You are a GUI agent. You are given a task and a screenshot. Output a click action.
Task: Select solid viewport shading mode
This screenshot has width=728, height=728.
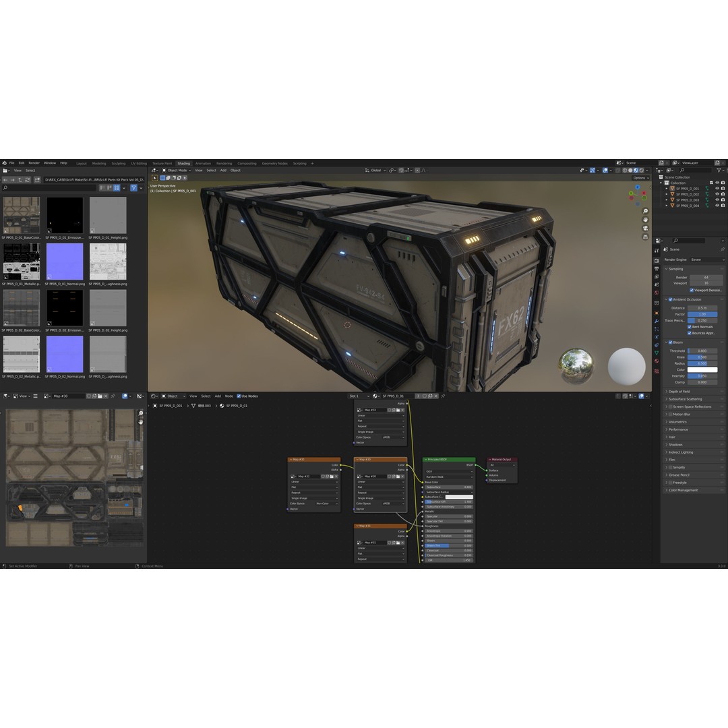coord(630,171)
